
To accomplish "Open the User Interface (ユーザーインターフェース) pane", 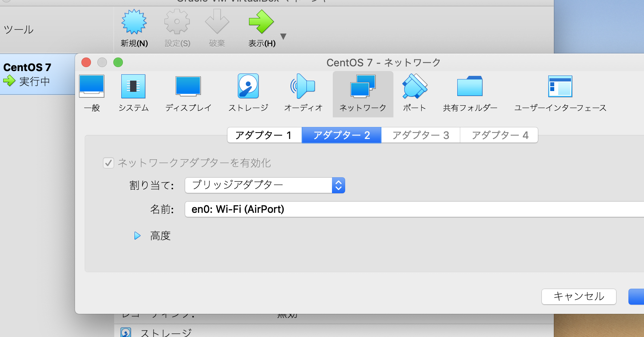I will tap(560, 94).
